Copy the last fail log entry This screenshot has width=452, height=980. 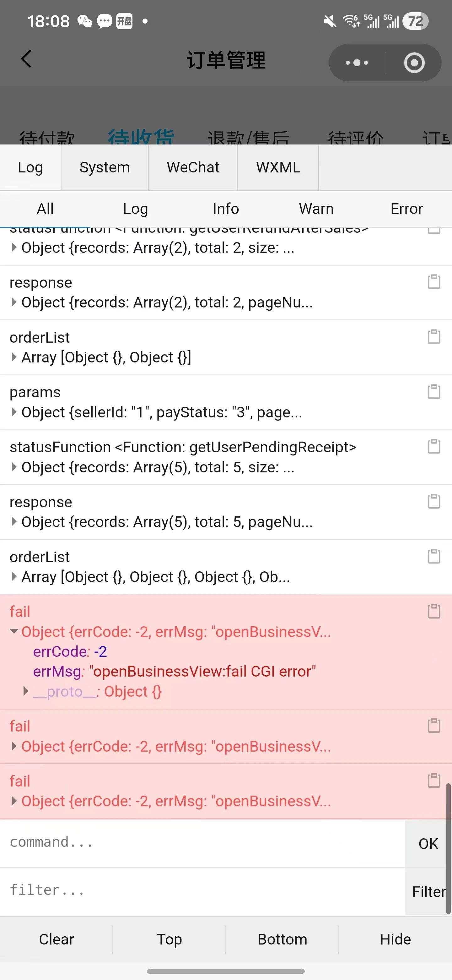(x=434, y=781)
